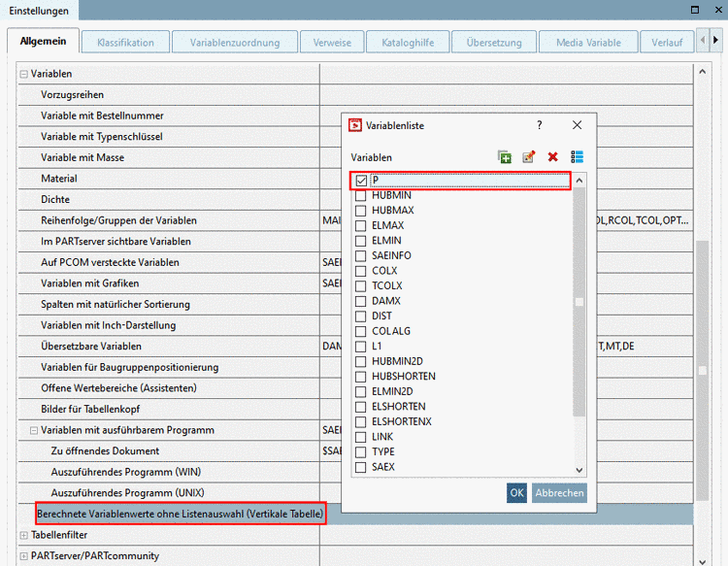Select Variable mit Typenschlüssel row

coord(355,137)
